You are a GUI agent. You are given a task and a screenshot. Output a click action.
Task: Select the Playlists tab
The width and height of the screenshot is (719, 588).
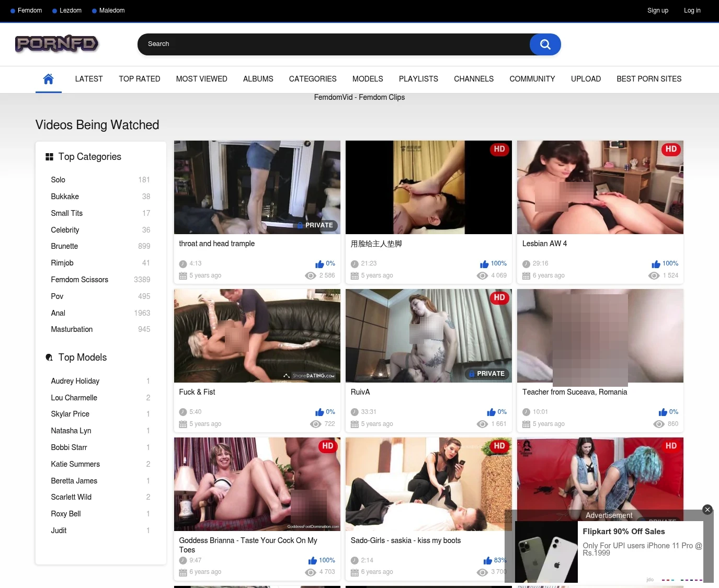(418, 79)
